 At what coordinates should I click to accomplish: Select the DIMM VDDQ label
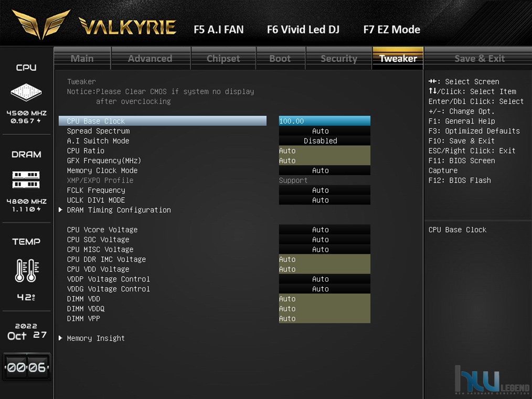coord(86,308)
